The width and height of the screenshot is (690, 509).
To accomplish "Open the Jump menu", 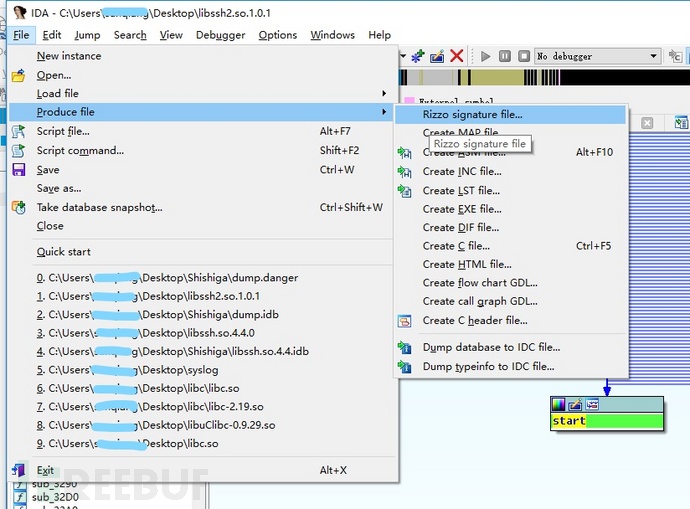I will point(87,35).
